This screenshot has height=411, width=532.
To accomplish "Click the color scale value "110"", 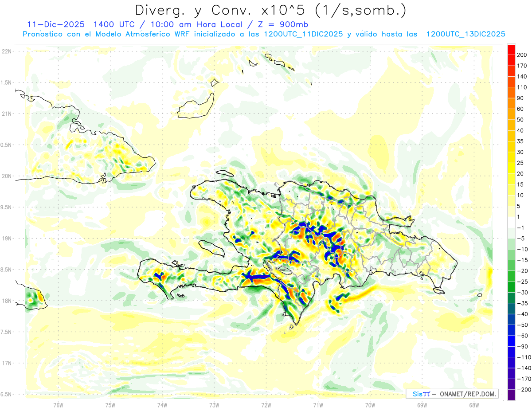I will pos(522,87).
